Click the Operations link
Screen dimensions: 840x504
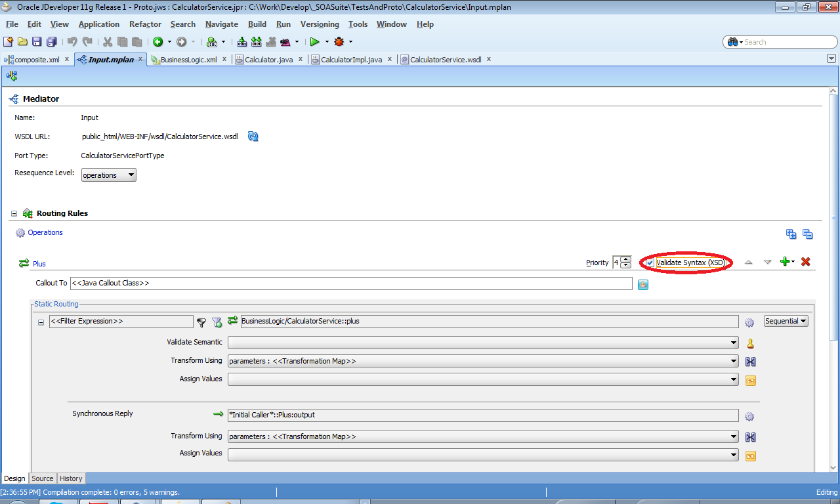[44, 232]
